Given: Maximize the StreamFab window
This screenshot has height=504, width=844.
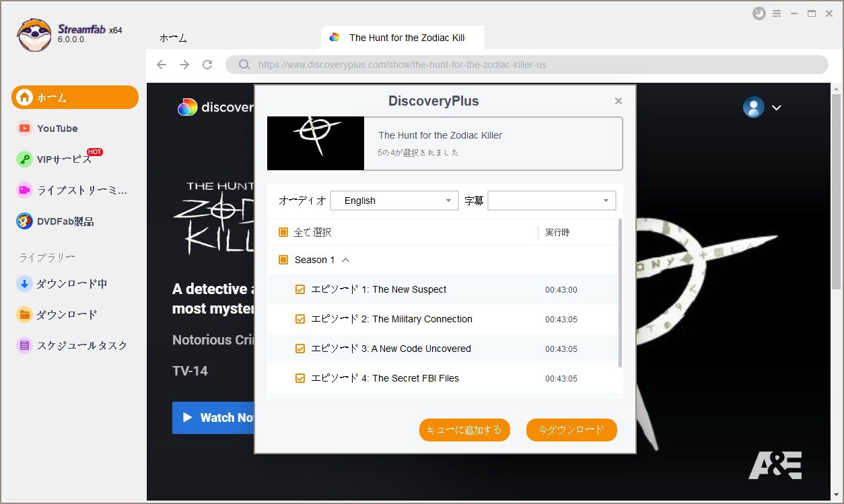Looking at the screenshot, I should tap(812, 13).
